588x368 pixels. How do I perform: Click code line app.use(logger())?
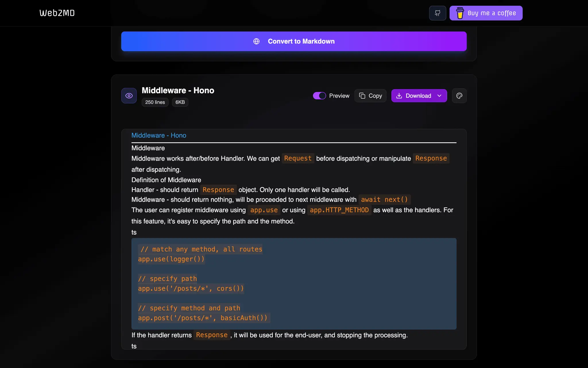[x=171, y=259]
